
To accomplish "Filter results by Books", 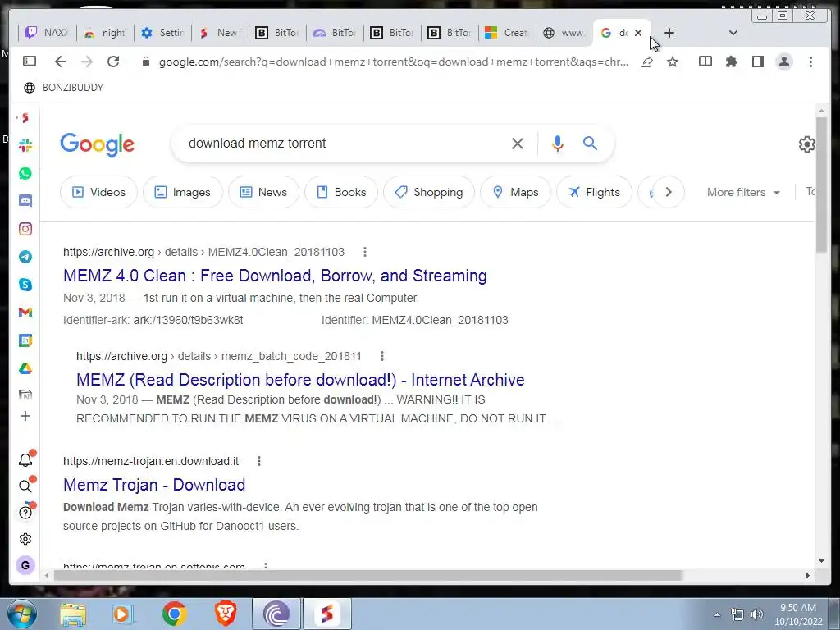I will 341,192.
